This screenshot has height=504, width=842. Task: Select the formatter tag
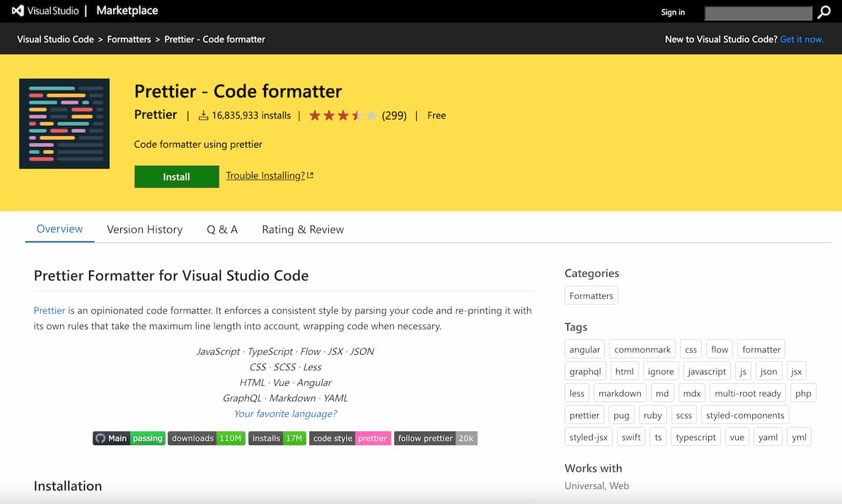pos(761,349)
